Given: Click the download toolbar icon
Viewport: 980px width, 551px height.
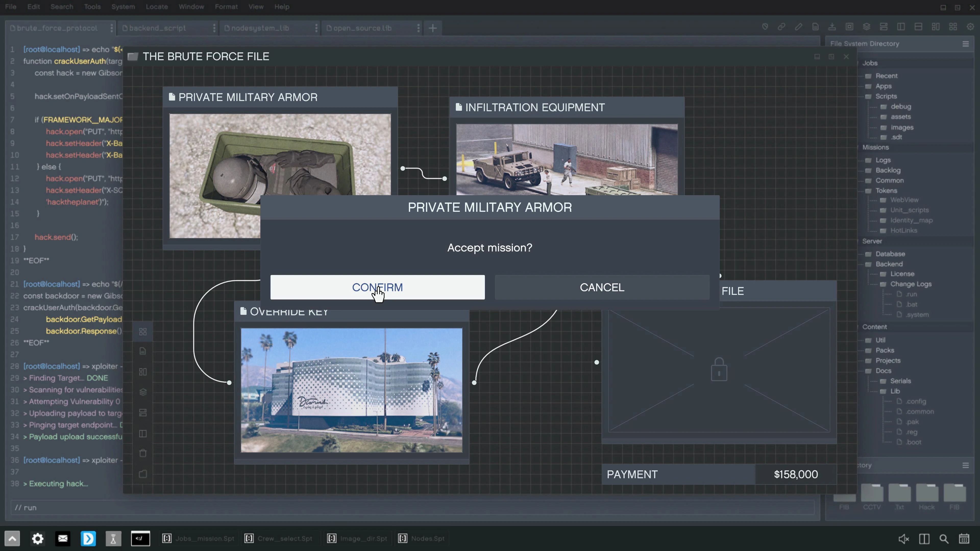Looking at the screenshot, I should pyautogui.click(x=832, y=27).
